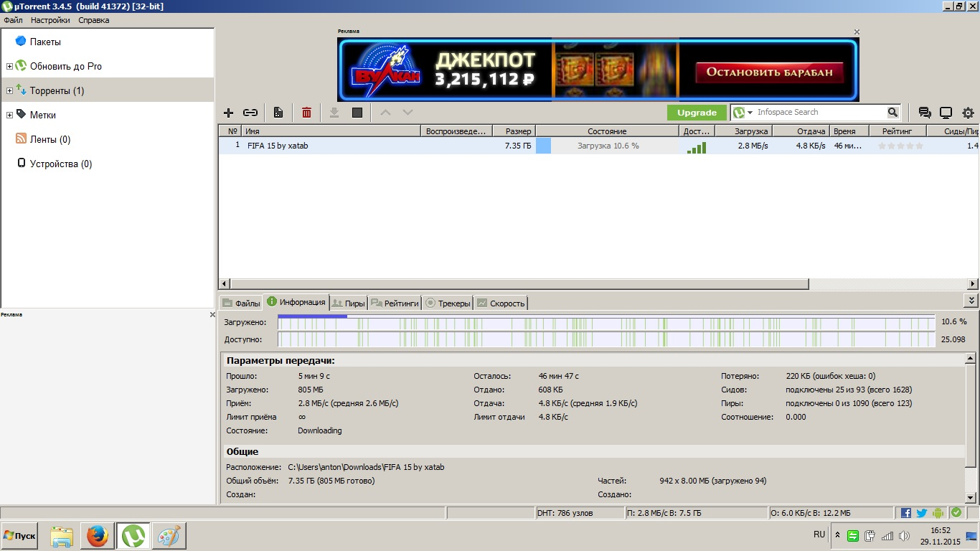Click the Create New Torrent file icon

click(x=278, y=113)
